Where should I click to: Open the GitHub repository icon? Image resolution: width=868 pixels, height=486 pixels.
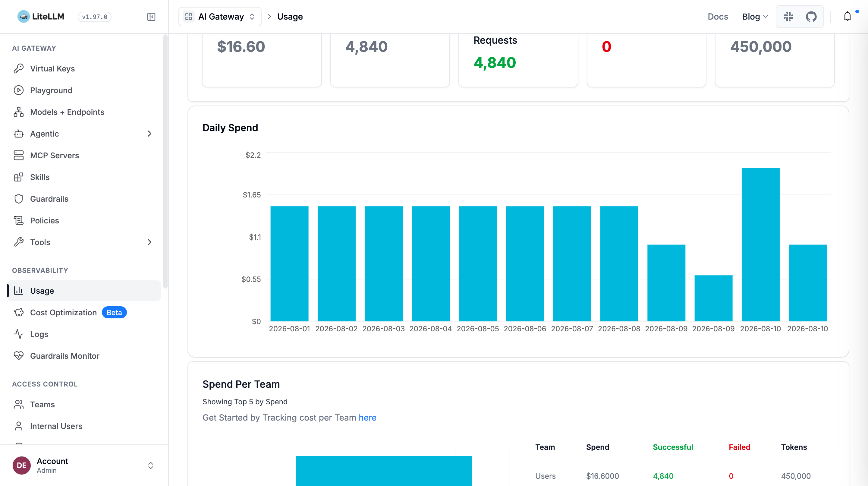pos(811,17)
